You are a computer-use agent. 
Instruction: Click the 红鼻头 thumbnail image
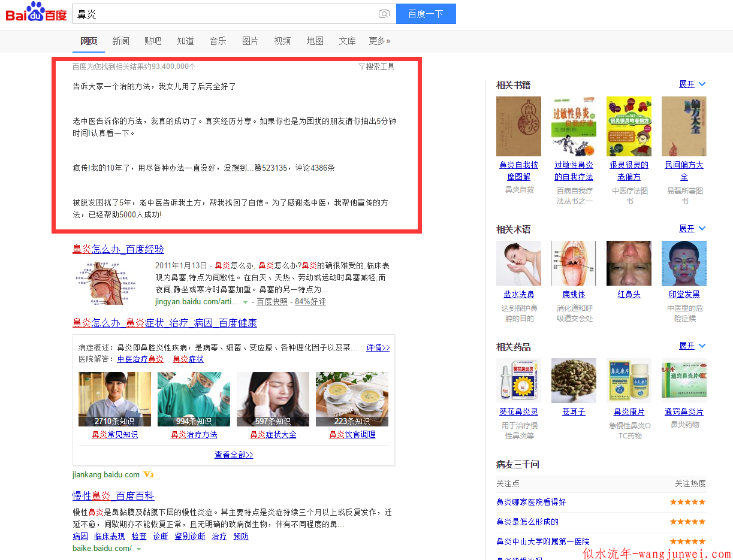coord(629,263)
